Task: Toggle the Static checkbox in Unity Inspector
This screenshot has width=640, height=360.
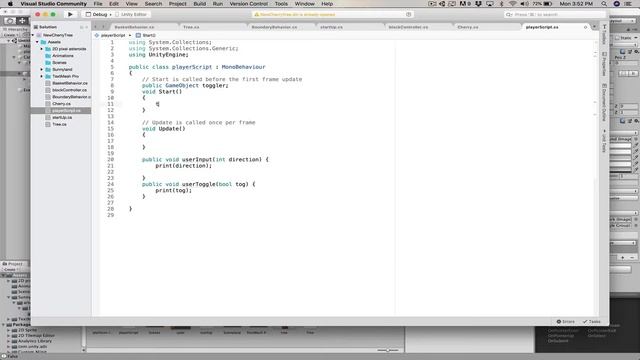Action: coord(618,38)
